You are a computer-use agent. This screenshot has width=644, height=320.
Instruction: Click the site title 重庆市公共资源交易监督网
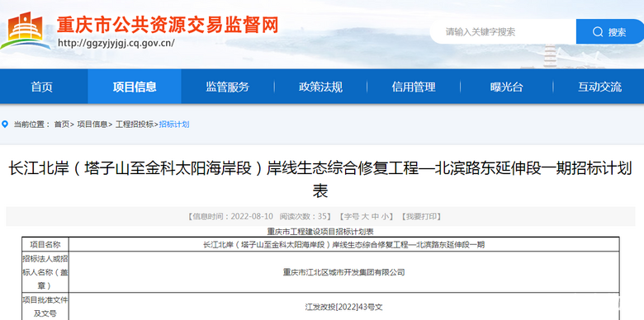point(168,25)
